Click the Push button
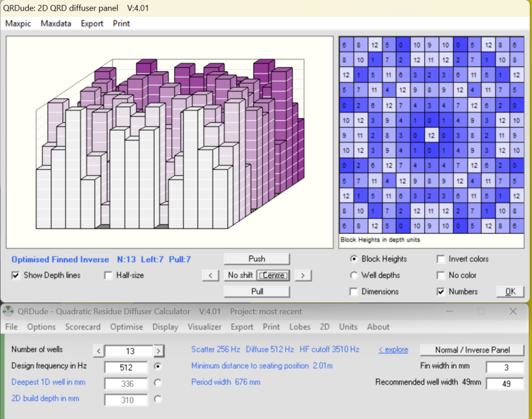The height and width of the screenshot is (419, 532). 256,259
